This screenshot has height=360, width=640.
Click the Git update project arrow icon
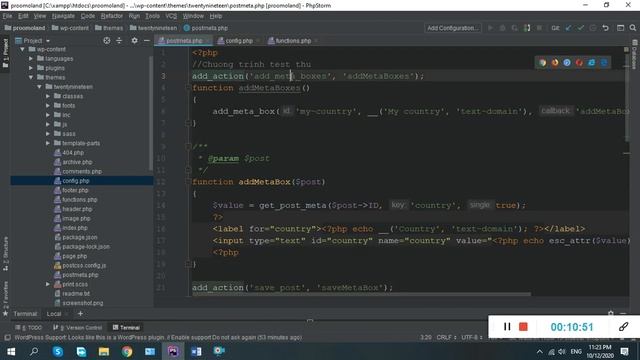568,28
